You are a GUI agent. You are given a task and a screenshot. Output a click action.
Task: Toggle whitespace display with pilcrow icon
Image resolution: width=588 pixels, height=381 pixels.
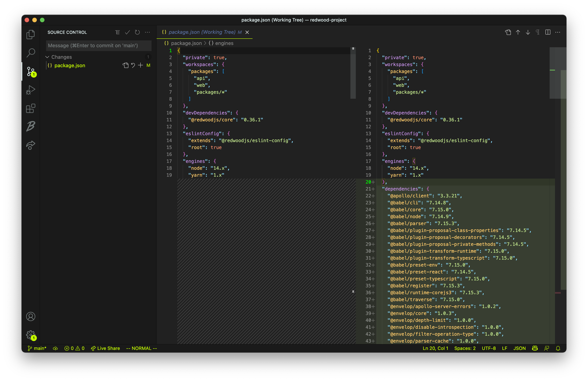coord(538,32)
